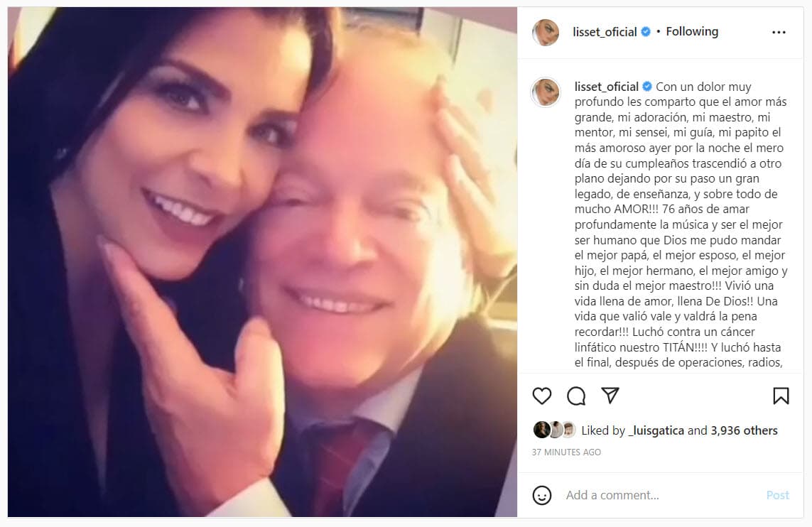Open the three-dot more options menu
This screenshot has height=527, width=812.
[x=779, y=32]
